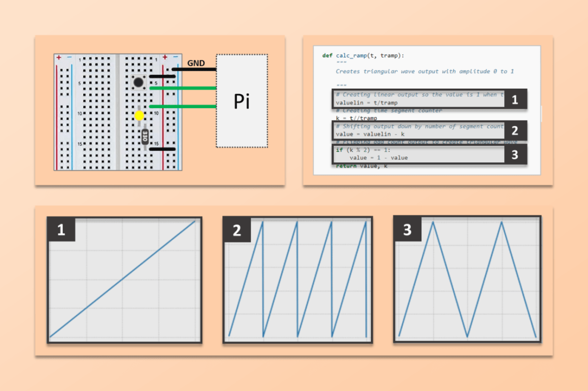Image resolution: width=588 pixels, height=391 pixels.
Task: Click the black push button on the breadboard
Action: 139,82
